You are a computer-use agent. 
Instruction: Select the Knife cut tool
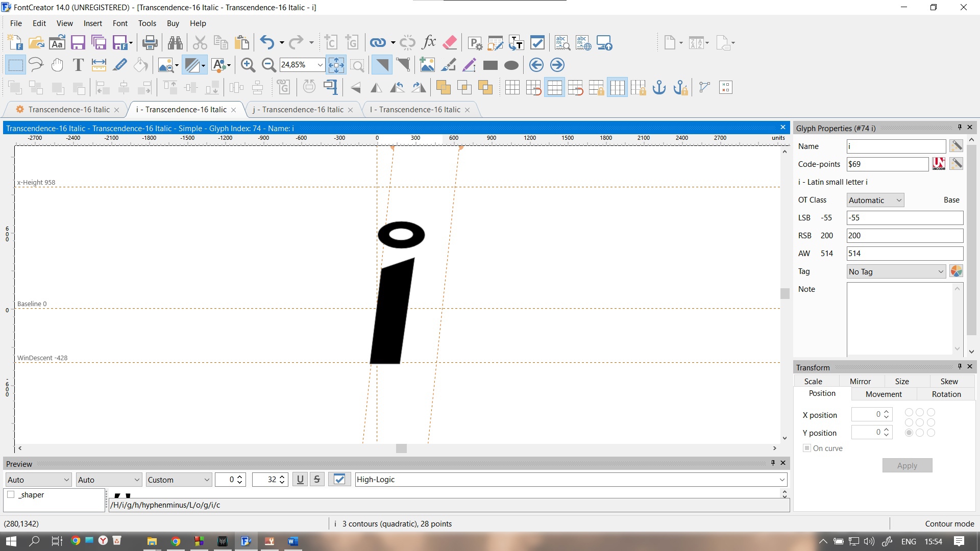point(120,65)
